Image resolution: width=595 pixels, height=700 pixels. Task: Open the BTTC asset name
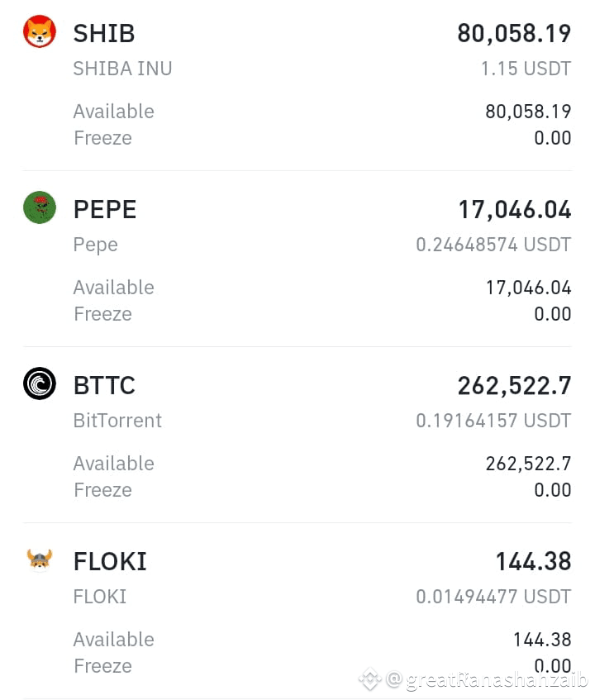[104, 385]
